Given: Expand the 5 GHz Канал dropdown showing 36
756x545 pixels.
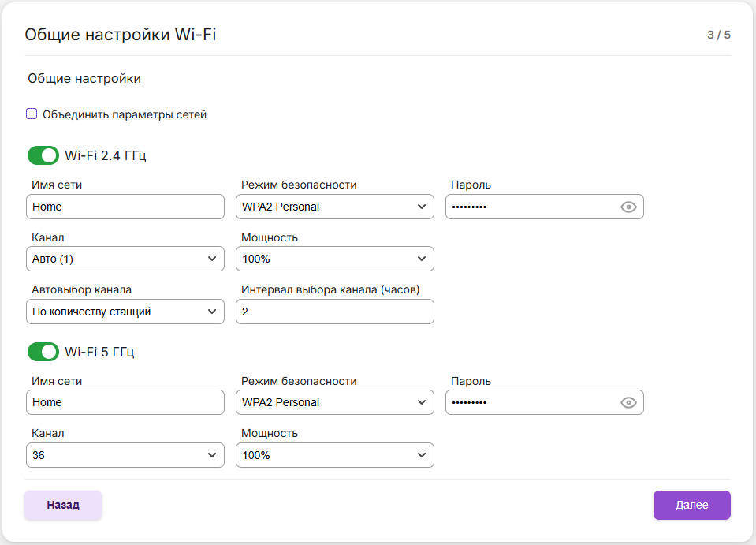Looking at the screenshot, I should pyautogui.click(x=125, y=455).
